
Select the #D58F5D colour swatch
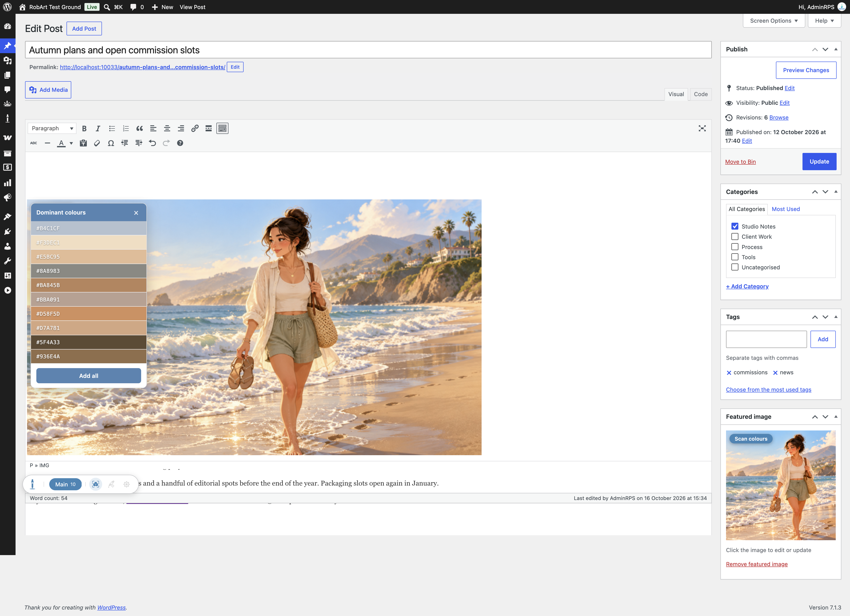point(89,314)
